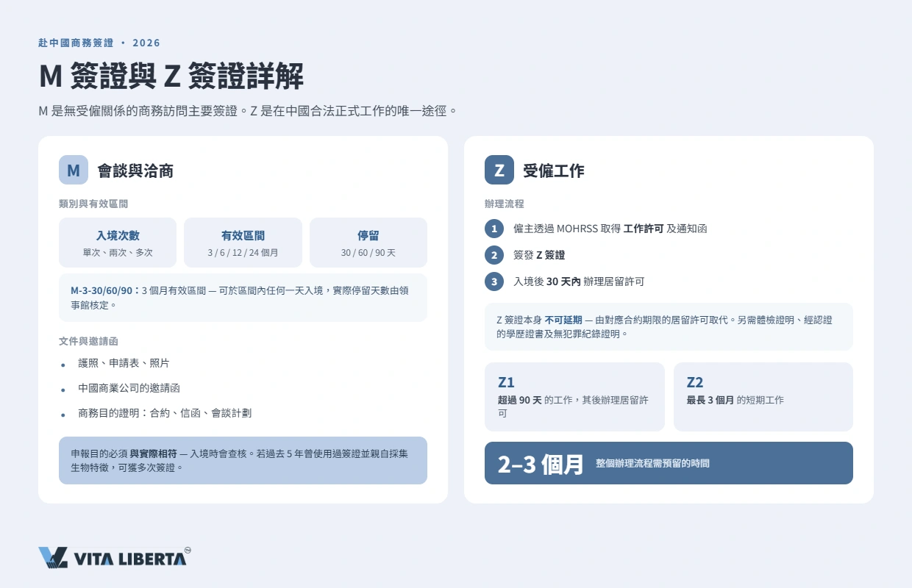This screenshot has height=588, width=912.
Task: Click 3 / 6 / 12 / 24 個月 text
Action: point(243,252)
